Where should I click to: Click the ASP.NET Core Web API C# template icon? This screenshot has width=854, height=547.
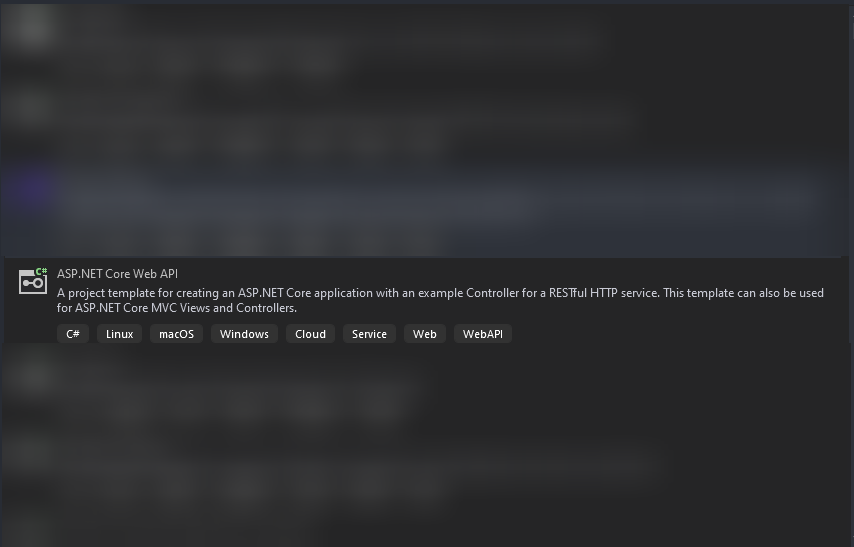tap(33, 281)
